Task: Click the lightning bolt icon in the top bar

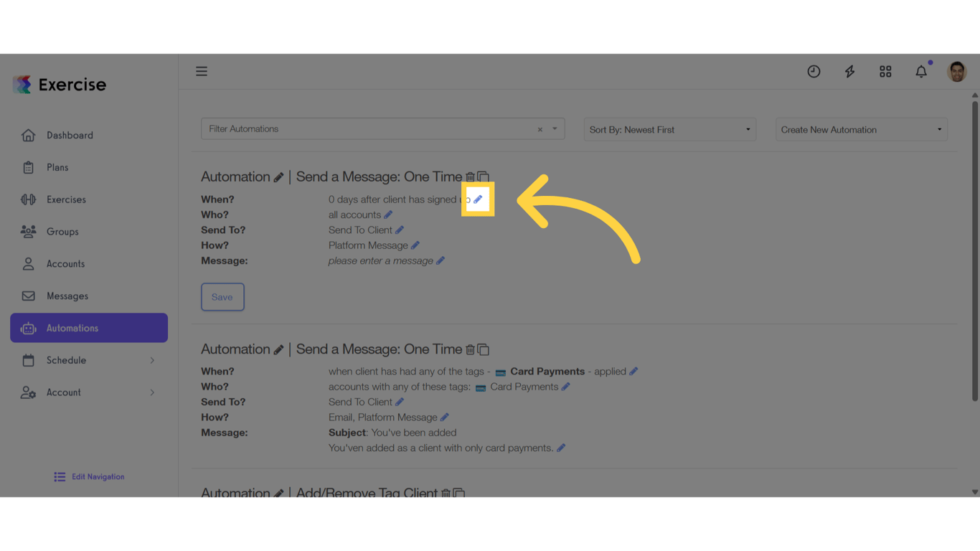Action: point(849,71)
